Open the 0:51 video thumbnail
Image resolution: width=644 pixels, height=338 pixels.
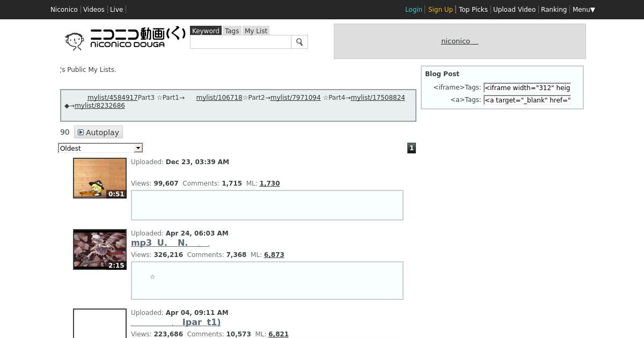pos(100,178)
